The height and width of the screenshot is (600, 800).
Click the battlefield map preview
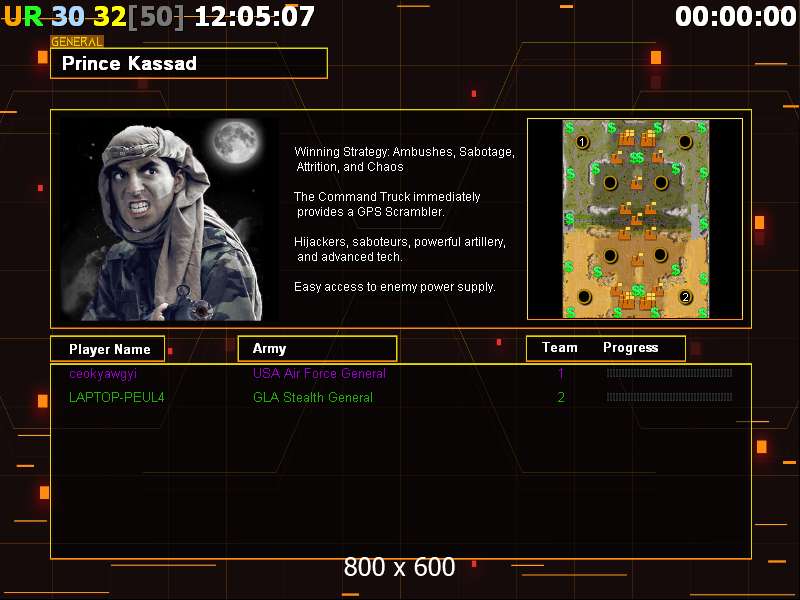[x=635, y=219]
